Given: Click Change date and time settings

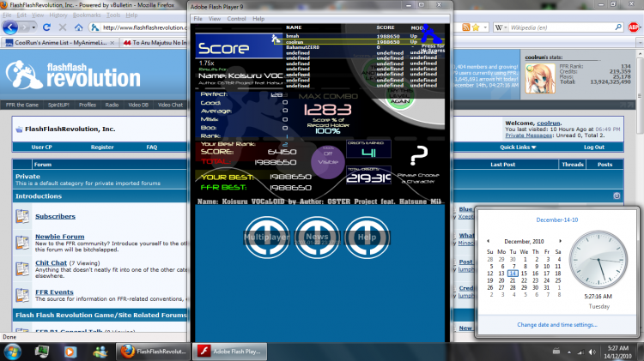Looking at the screenshot, I should tap(557, 325).
